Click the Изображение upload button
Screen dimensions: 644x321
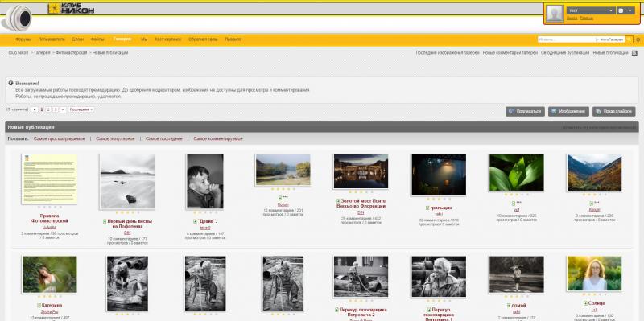[x=568, y=111]
